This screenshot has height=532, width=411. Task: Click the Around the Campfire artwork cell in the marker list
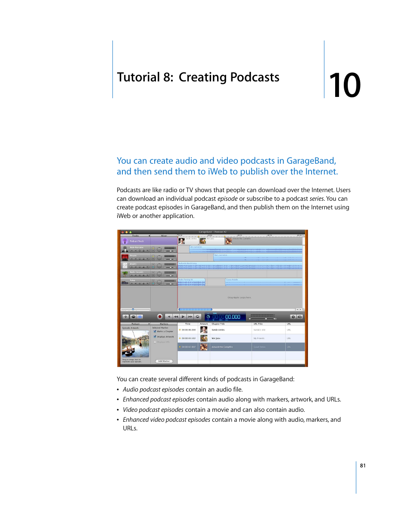point(204,347)
